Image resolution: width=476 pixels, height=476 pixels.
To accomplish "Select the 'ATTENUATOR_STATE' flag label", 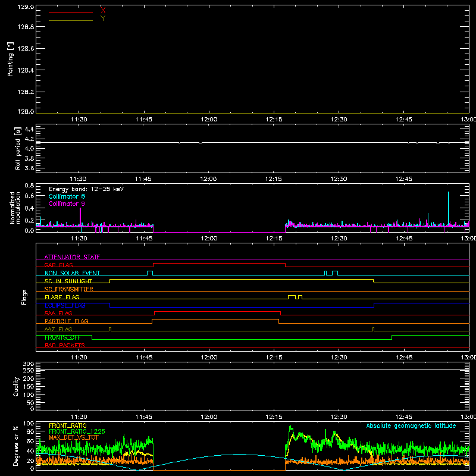I will tap(72, 257).
